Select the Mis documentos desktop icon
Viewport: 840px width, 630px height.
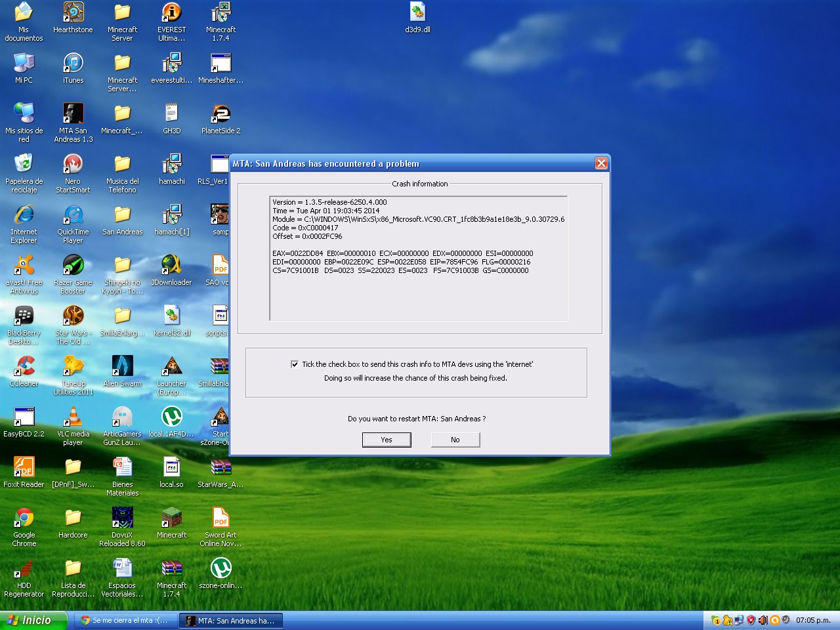24,22
